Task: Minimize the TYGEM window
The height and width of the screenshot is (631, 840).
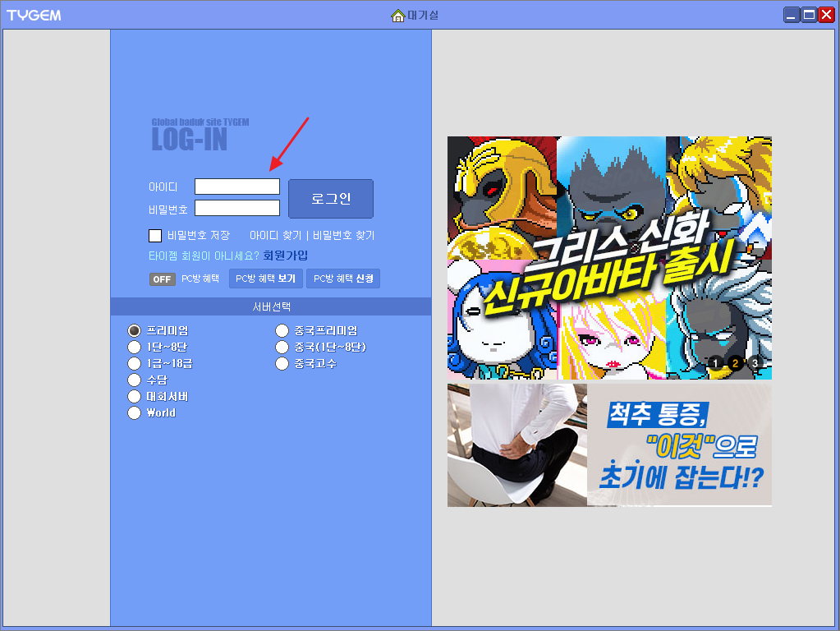Action: [792, 15]
